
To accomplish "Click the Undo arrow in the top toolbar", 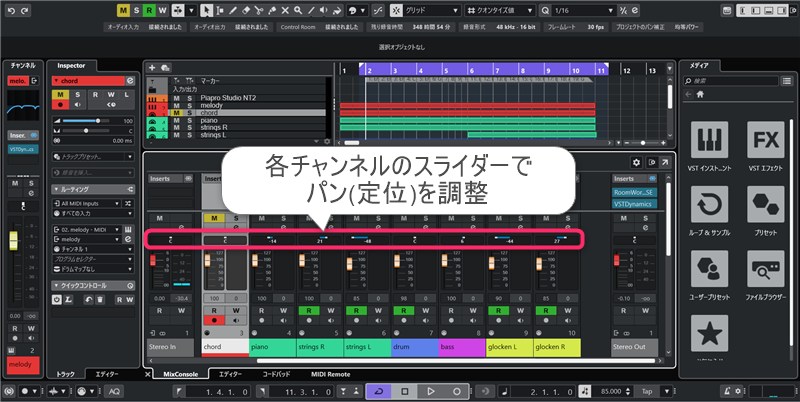I will tap(11, 10).
